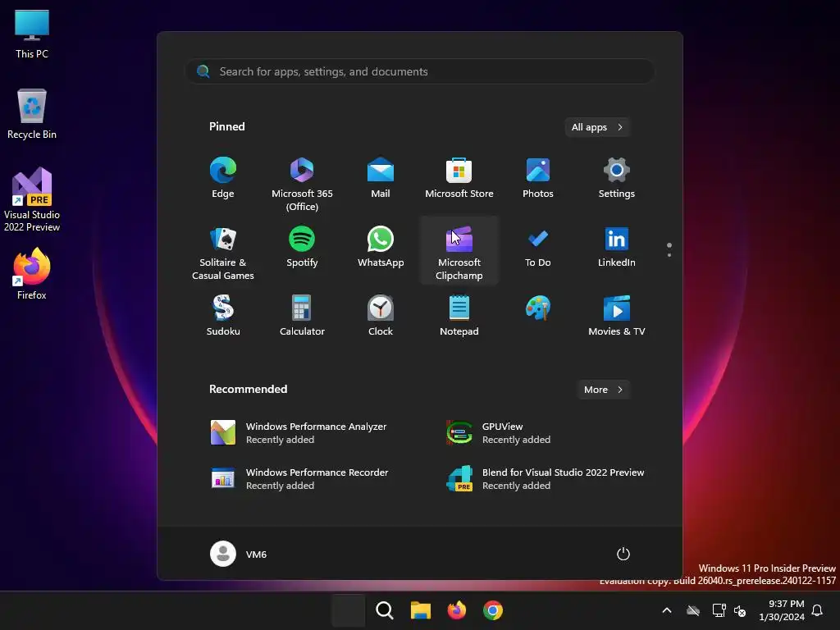This screenshot has height=630, width=840.
Task: Launch Sudoku game
Action: coord(223,316)
